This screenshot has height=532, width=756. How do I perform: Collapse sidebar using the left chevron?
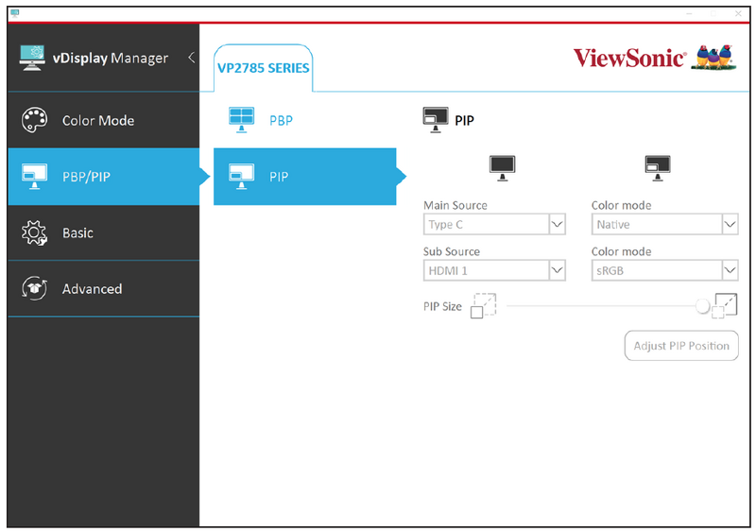(192, 58)
